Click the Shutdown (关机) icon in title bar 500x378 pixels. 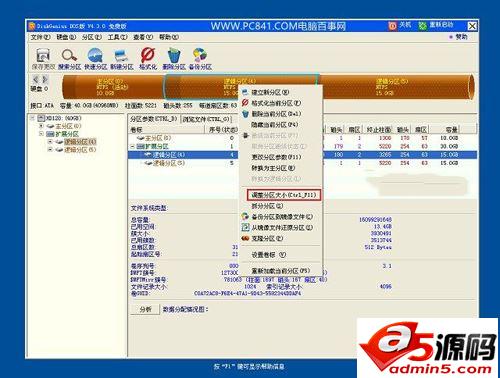tap(392, 26)
